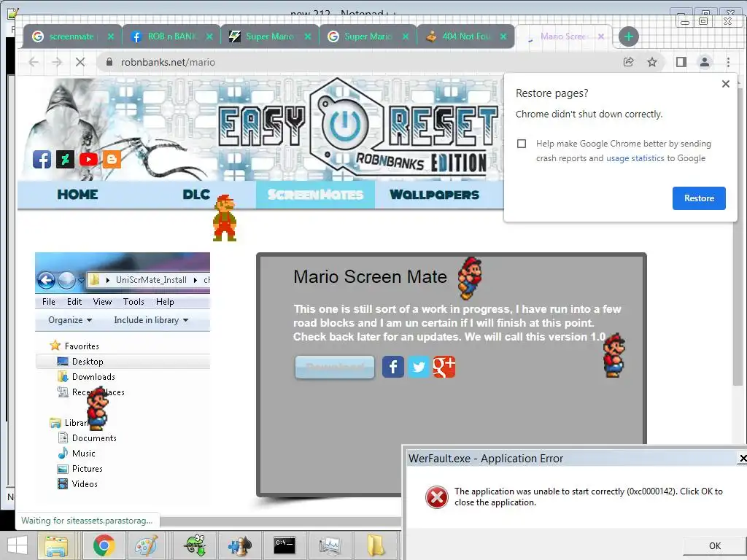
Task: Open the Facebook icon in site header
Action: (x=42, y=159)
